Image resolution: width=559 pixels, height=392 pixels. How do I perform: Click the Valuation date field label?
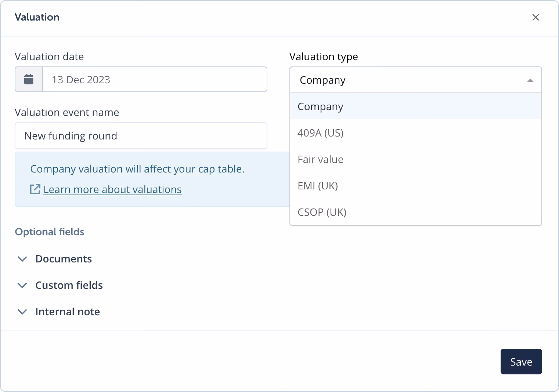tap(49, 57)
